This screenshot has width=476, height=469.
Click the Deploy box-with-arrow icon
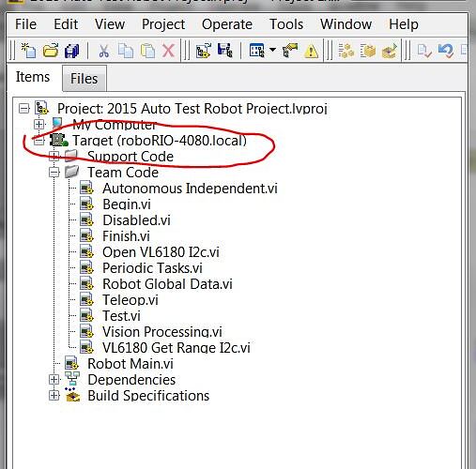tap(390, 51)
